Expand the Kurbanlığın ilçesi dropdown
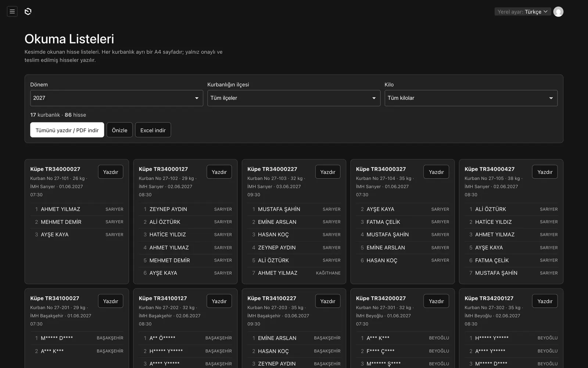 [x=294, y=98]
